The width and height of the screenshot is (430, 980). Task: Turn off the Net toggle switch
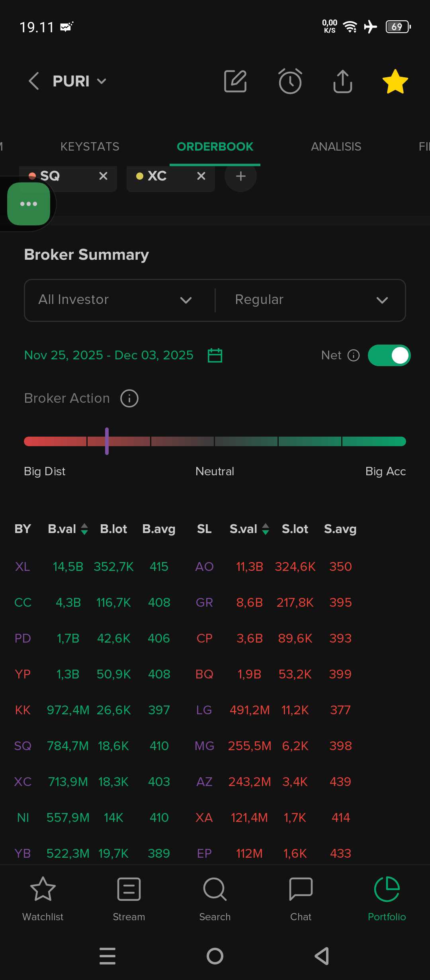pos(389,355)
